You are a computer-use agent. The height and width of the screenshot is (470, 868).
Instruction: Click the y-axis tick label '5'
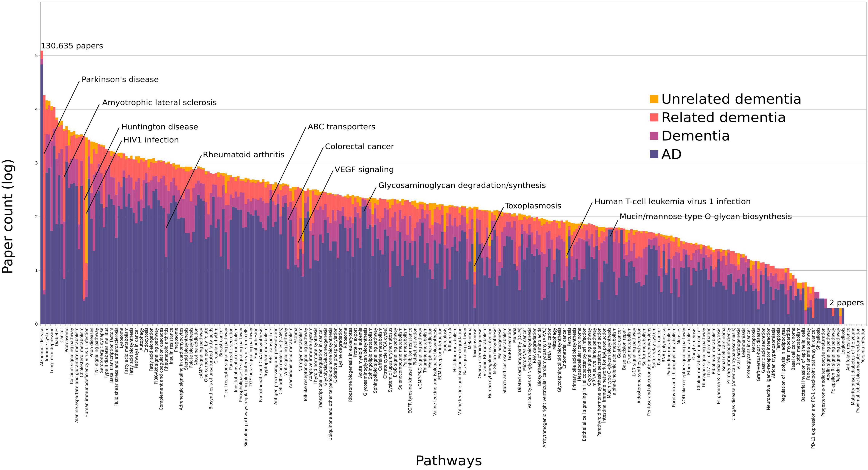(x=36, y=56)
